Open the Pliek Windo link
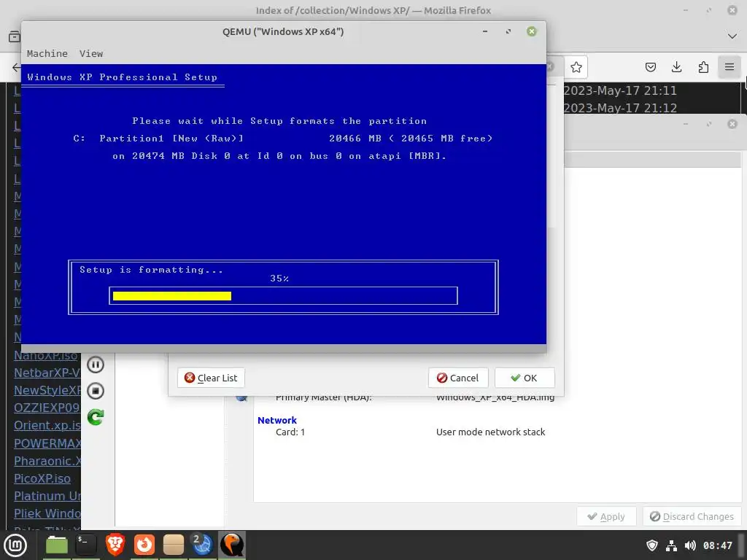Image resolution: width=747 pixels, height=560 pixels. pyautogui.click(x=47, y=514)
